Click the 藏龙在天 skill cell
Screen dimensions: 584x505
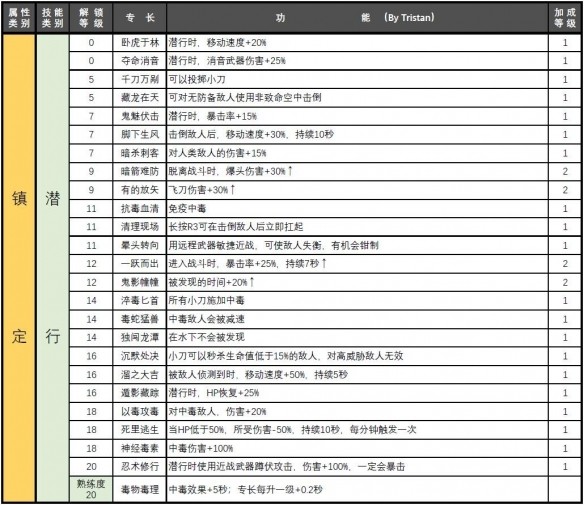(140, 98)
